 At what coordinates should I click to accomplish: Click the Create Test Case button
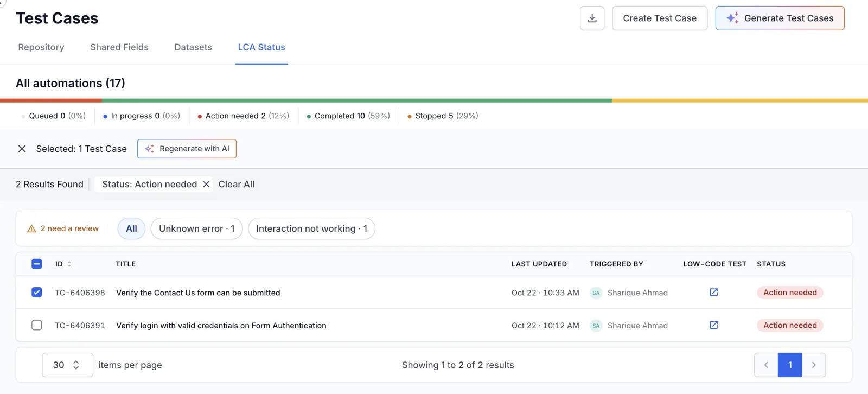660,18
